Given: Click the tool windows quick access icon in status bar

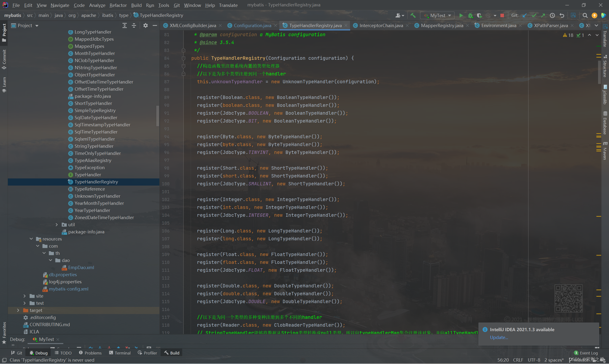Looking at the screenshot, I should [4, 360].
